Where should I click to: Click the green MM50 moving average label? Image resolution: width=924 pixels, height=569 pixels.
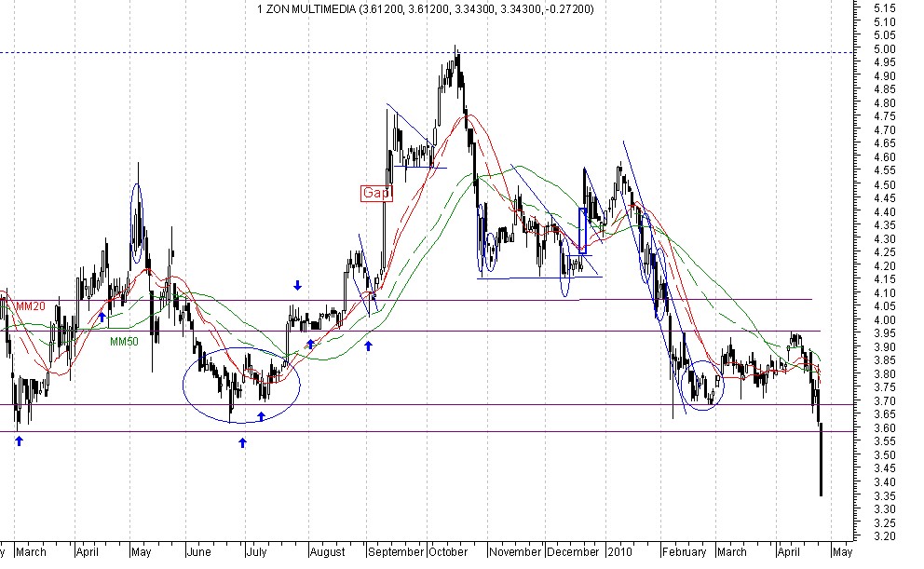124,341
